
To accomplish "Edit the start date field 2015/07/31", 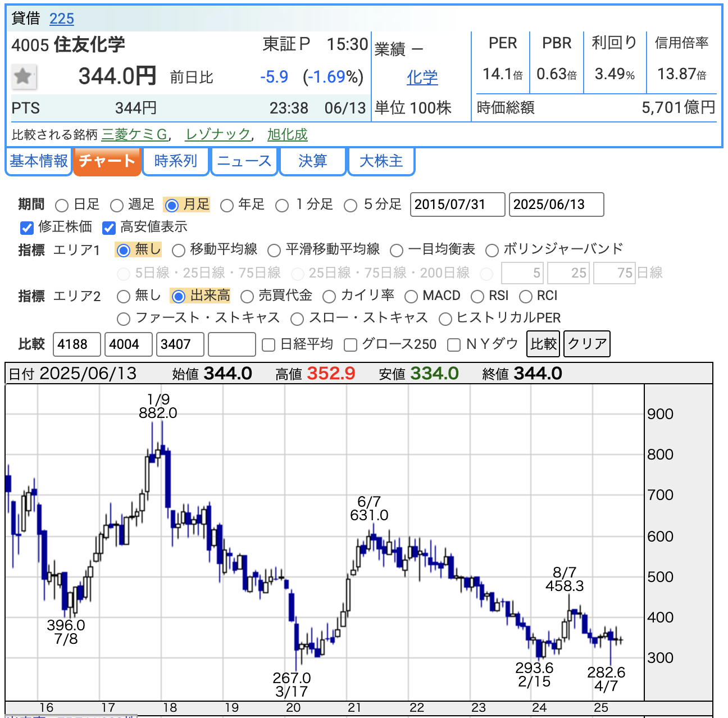I will pos(458,205).
